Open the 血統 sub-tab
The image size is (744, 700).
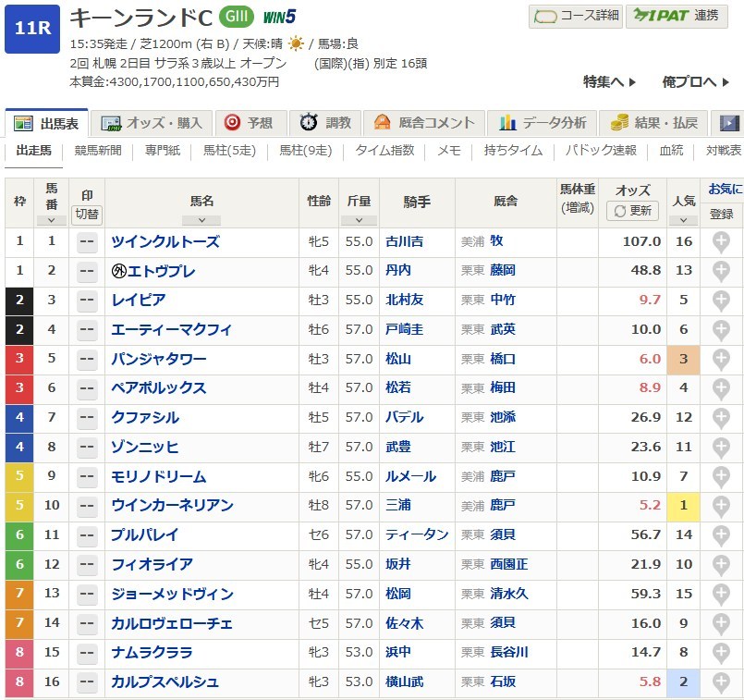(671, 151)
